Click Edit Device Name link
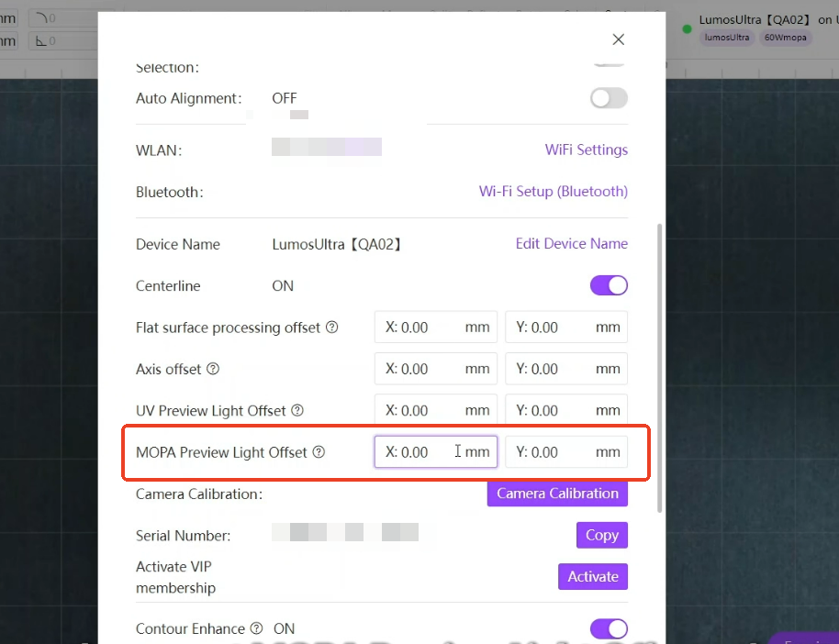This screenshot has height=644, width=839. pos(572,244)
